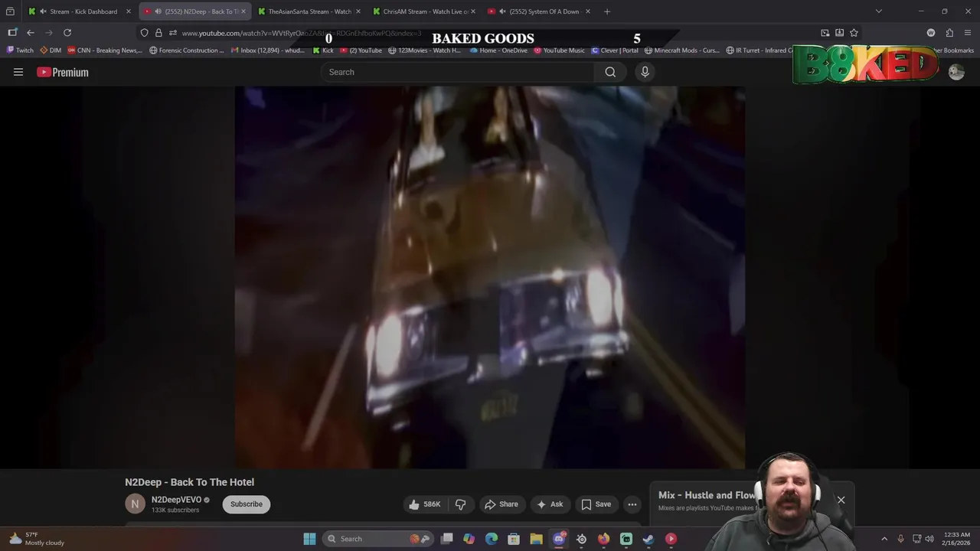Viewport: 980px width, 551px height.
Task: Mute the N2Deep tab via its audio icon
Action: (x=158, y=11)
